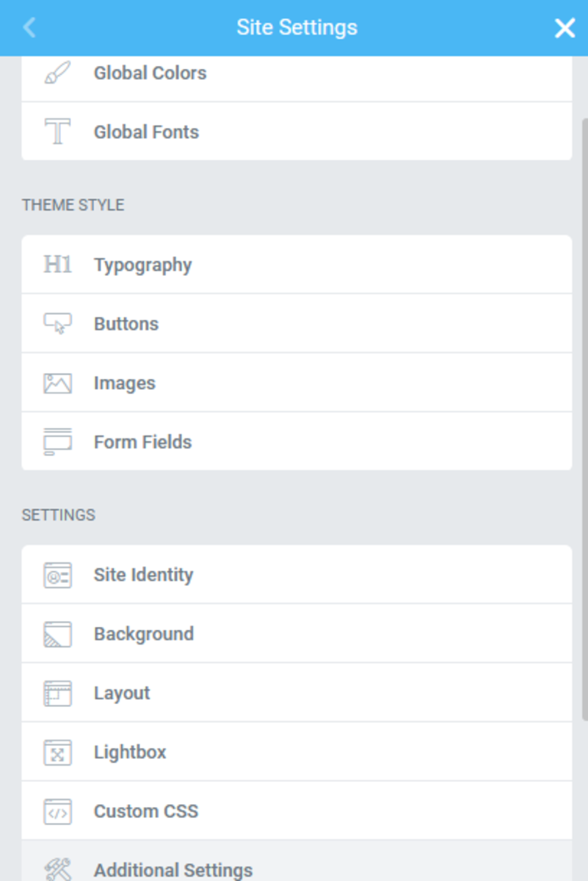The height and width of the screenshot is (881, 588).
Task: Open the Global Colors settings
Action: click(150, 73)
